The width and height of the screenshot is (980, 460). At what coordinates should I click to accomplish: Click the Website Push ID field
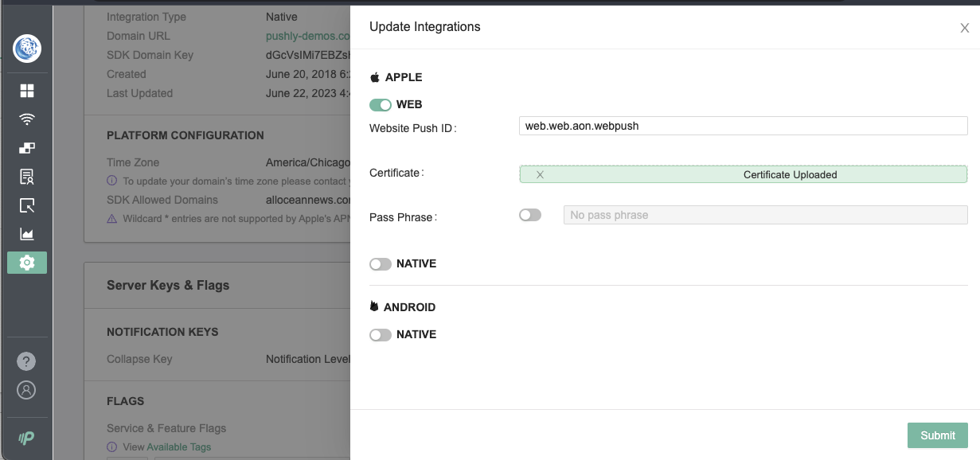[x=742, y=126]
